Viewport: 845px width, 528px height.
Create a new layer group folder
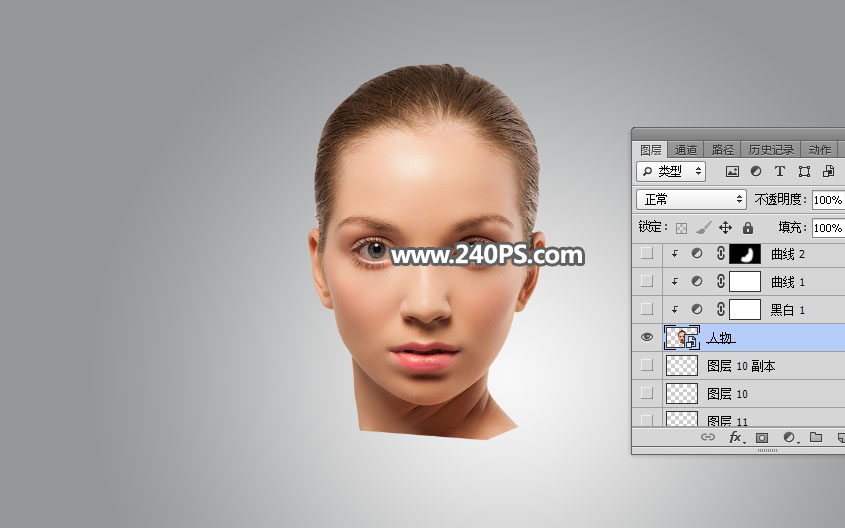tap(816, 438)
